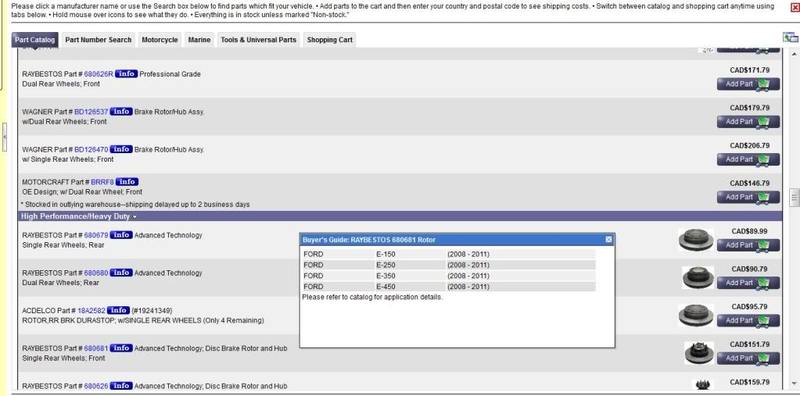Open info for Raybestos part 680679
The height and width of the screenshot is (396, 800).
coord(121,235)
